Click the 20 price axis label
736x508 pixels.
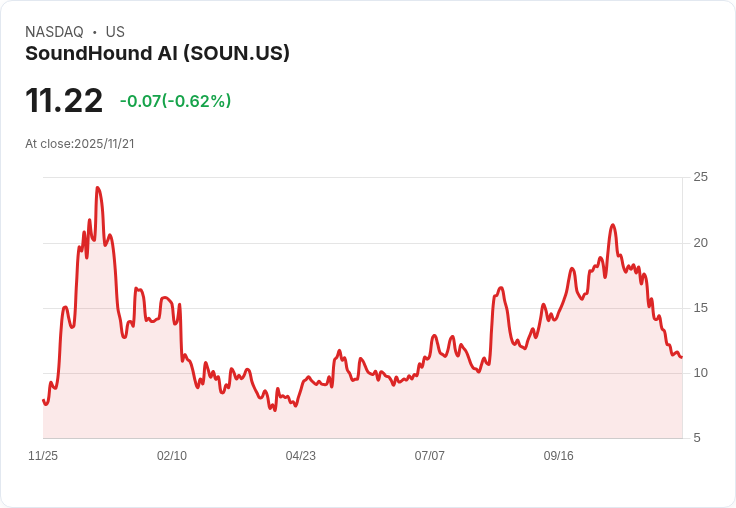(700, 243)
